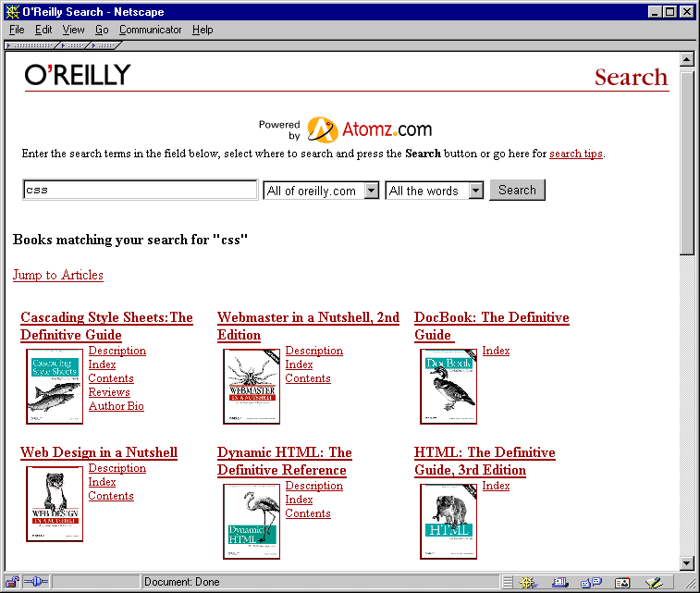The height and width of the screenshot is (593, 700).
Task: Expand the second collapsed toolbar handle
Action: 74,45
